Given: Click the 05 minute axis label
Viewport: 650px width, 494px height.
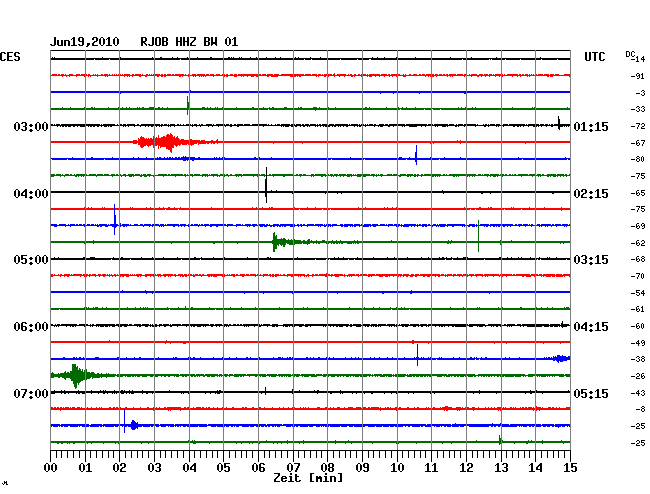Looking at the screenshot, I should (223, 468).
